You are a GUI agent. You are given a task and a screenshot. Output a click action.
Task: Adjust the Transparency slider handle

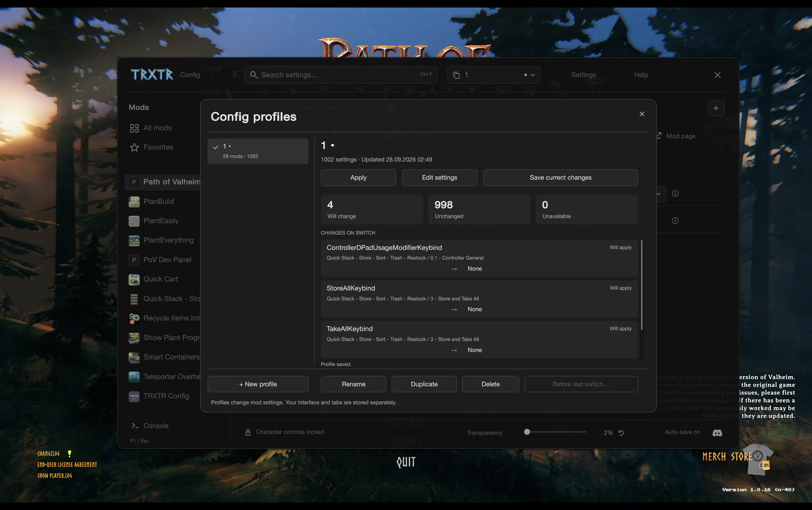(527, 432)
